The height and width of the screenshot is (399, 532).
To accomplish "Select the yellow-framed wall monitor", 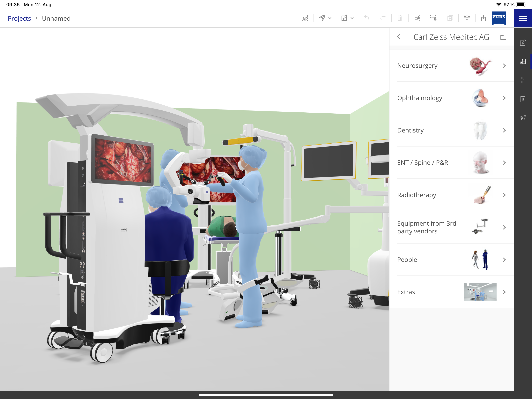I will click(329, 161).
